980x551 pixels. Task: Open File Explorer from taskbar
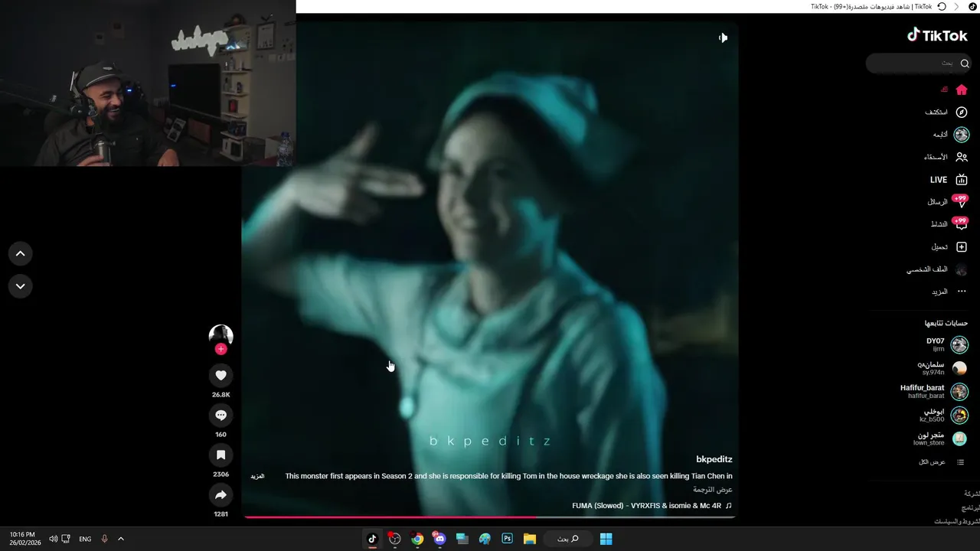[530, 539]
